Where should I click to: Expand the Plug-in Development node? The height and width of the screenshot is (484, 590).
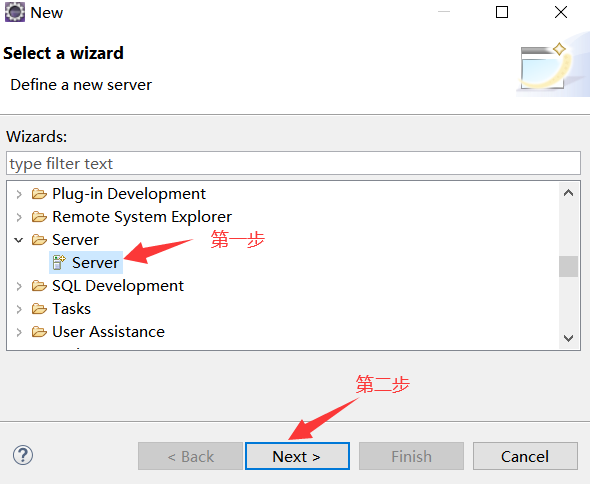(19, 194)
